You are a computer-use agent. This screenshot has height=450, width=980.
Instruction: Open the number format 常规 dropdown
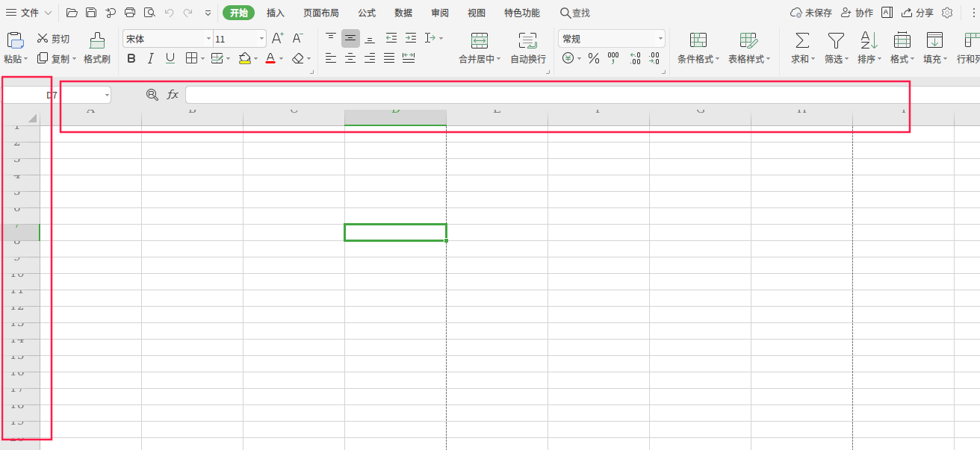(660, 39)
